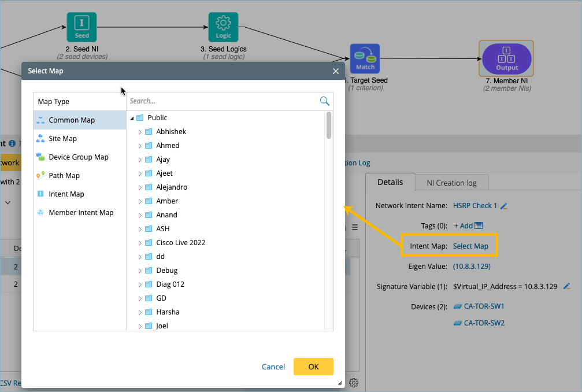Edit the Signature Variable pencil icon
Screen dimensions: 582x392
point(567,286)
